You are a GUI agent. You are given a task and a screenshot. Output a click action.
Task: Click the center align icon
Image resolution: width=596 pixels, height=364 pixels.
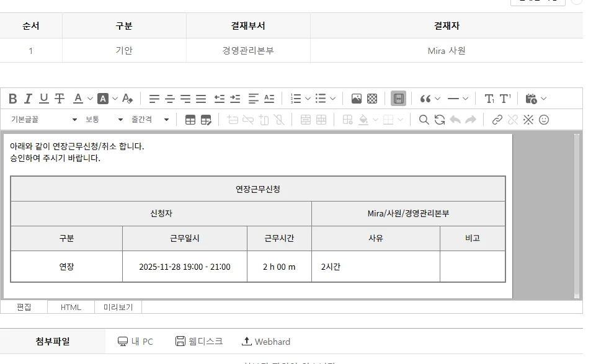click(x=170, y=99)
